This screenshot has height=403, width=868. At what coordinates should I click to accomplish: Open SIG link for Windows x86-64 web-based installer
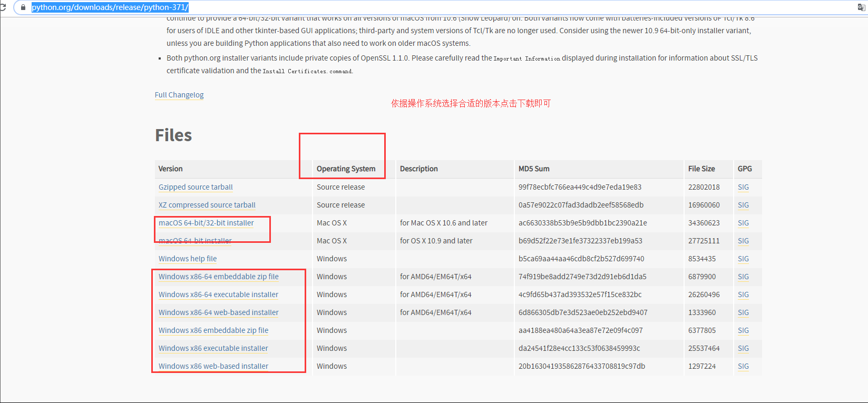[743, 312]
